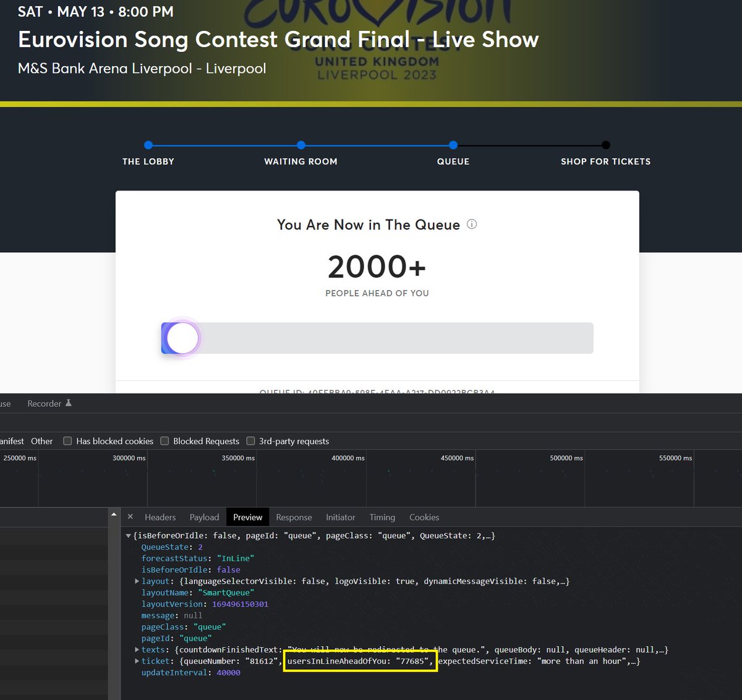Click the 450000 ms timeline label
The width and height of the screenshot is (742, 700).
457,458
